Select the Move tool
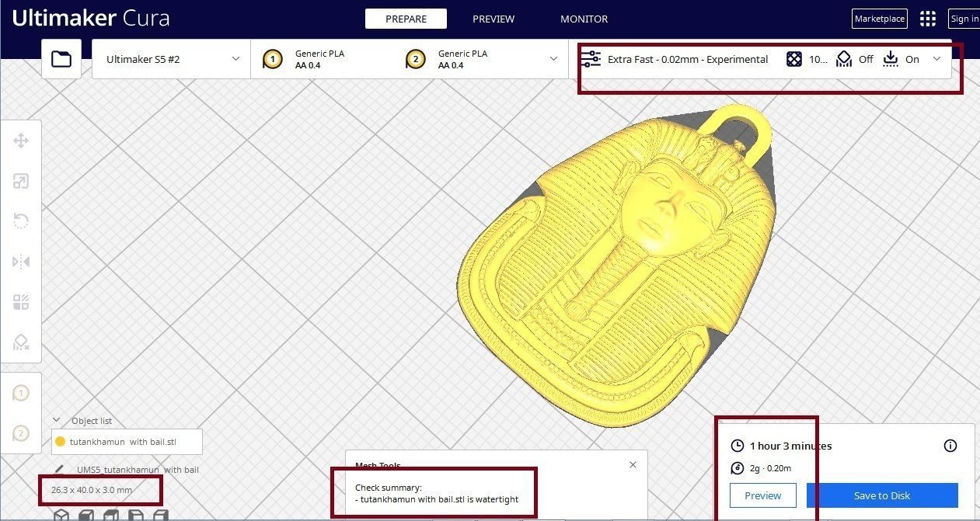Image resolution: width=980 pixels, height=521 pixels. [21, 141]
